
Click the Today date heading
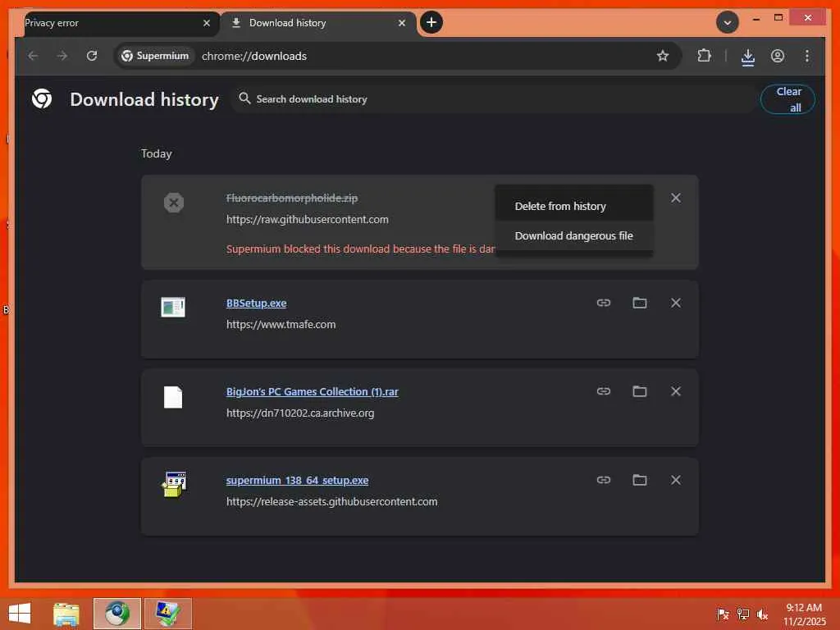tap(157, 153)
